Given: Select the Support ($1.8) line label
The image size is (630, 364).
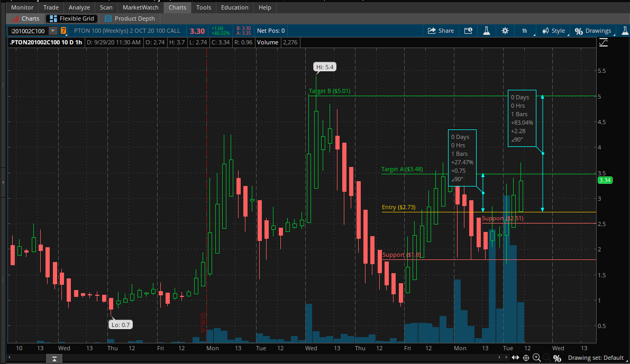Looking at the screenshot, I should 401,255.
